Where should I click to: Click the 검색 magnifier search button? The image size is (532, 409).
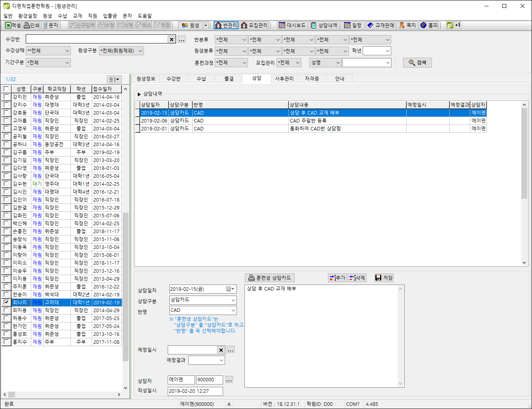pos(417,62)
